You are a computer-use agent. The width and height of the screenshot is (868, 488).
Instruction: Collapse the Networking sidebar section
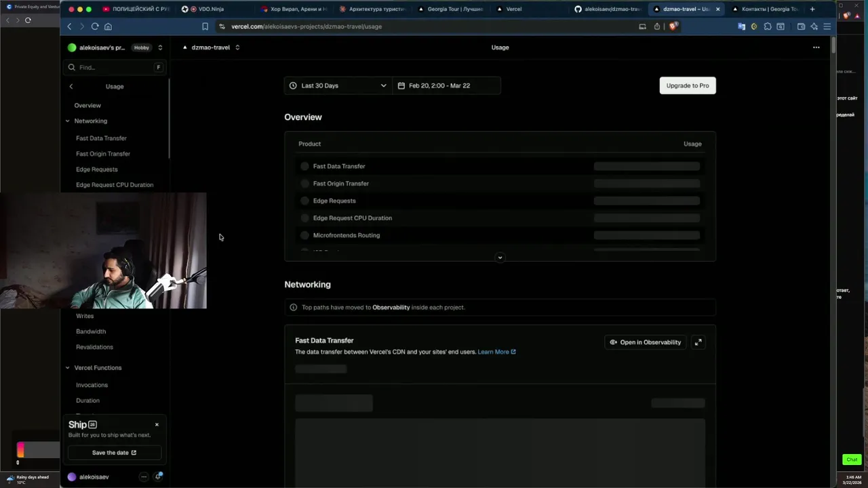(x=90, y=121)
